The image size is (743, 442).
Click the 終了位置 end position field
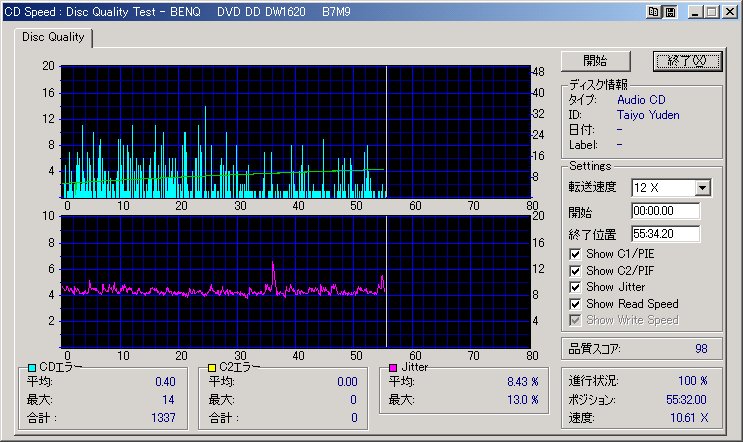(665, 234)
